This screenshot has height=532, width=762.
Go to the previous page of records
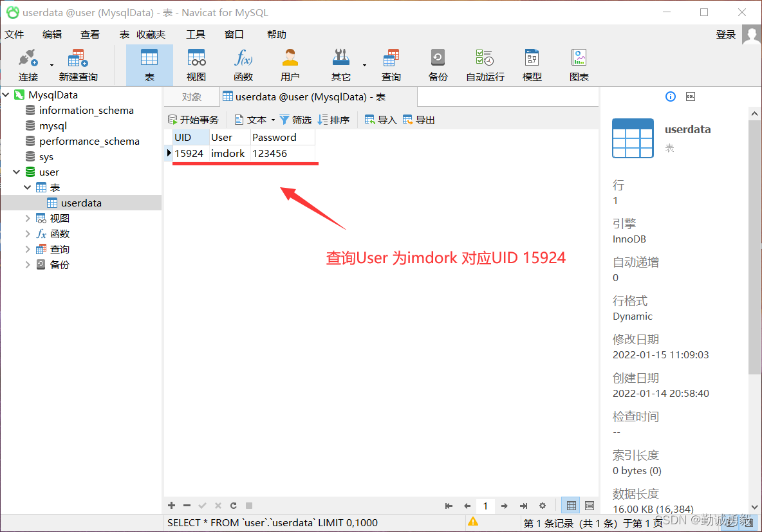pos(467,506)
